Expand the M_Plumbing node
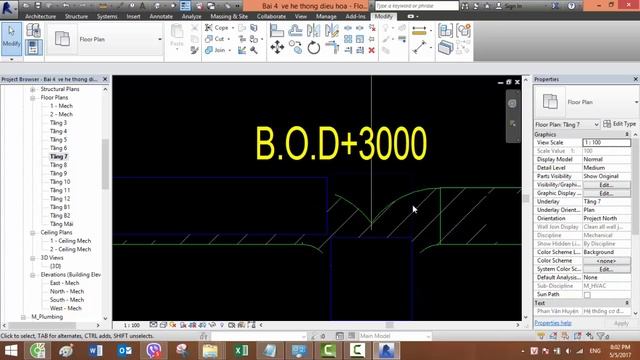 coord(23,317)
